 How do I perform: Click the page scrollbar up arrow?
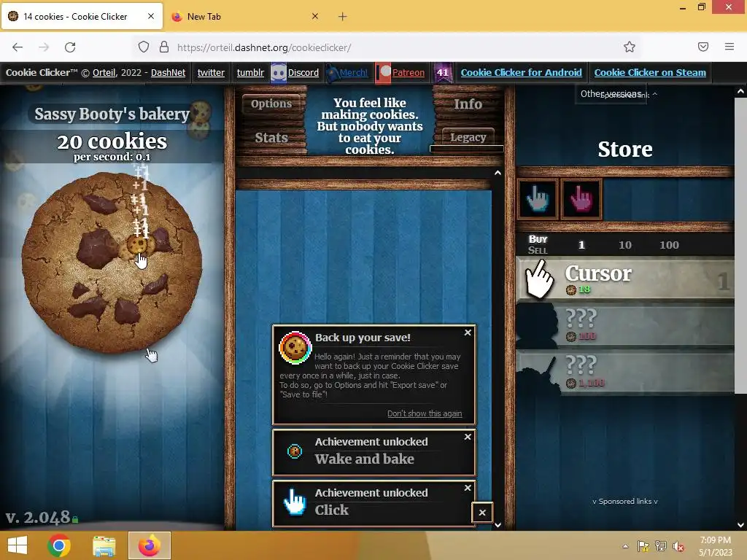click(x=740, y=91)
